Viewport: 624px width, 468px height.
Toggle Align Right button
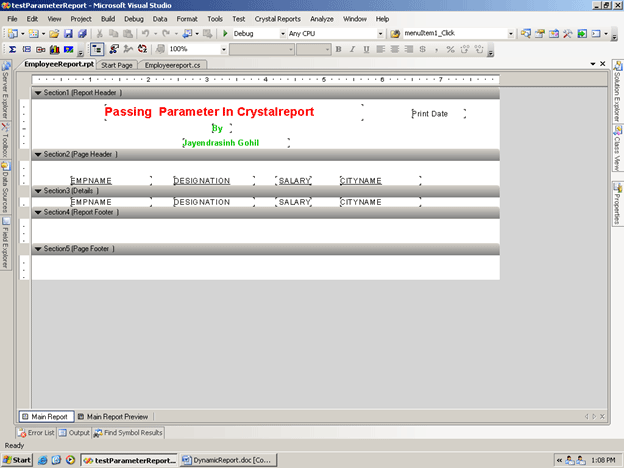click(x=408, y=49)
